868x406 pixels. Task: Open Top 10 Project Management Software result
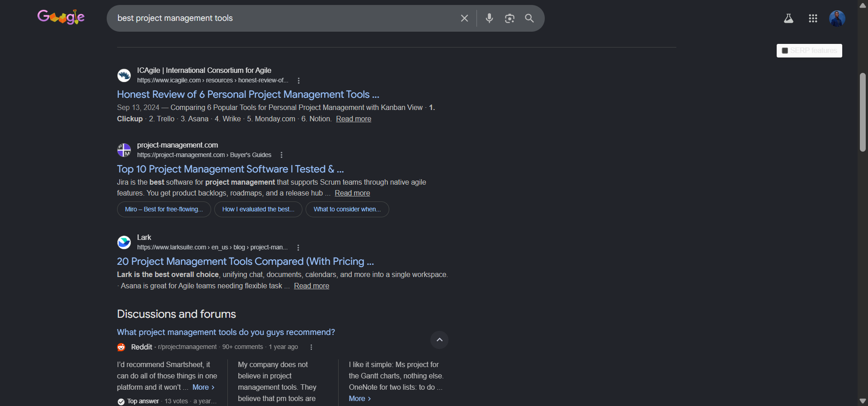(230, 169)
